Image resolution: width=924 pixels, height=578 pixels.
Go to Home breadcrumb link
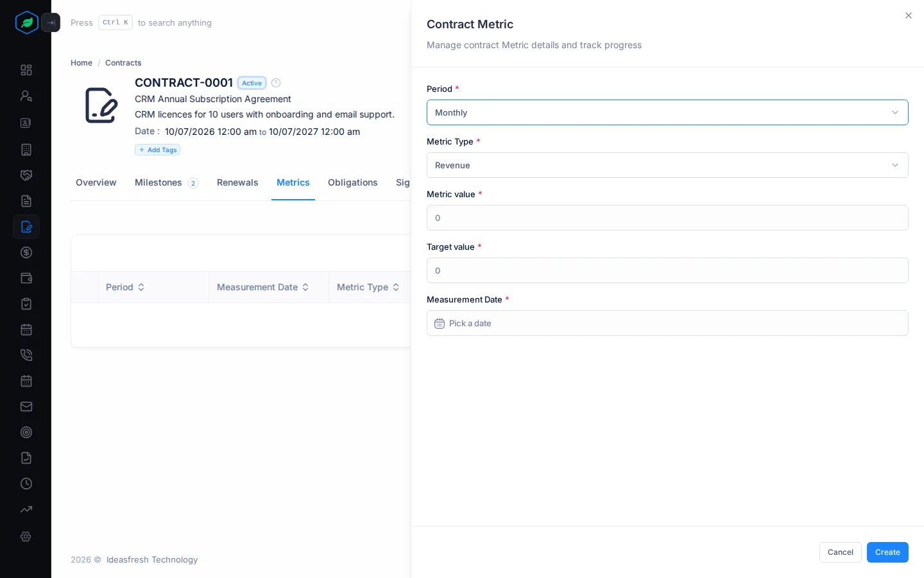tap(81, 63)
